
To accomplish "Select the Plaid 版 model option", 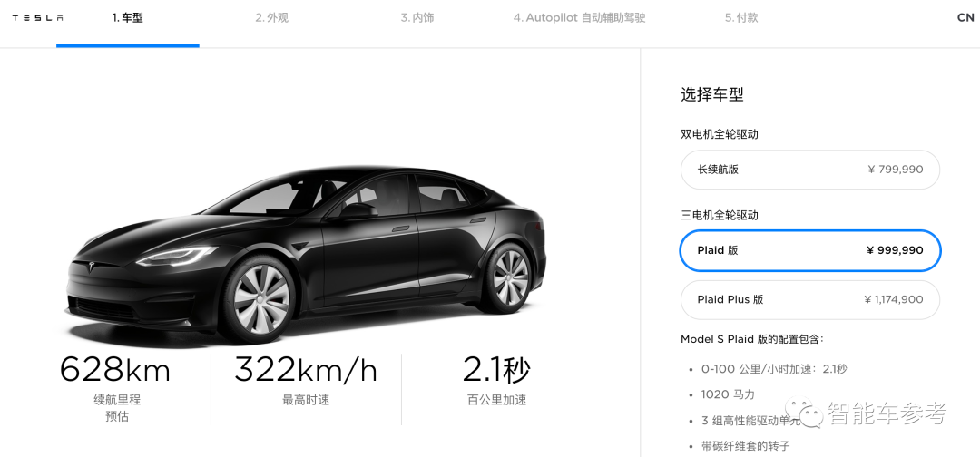I will click(x=810, y=250).
